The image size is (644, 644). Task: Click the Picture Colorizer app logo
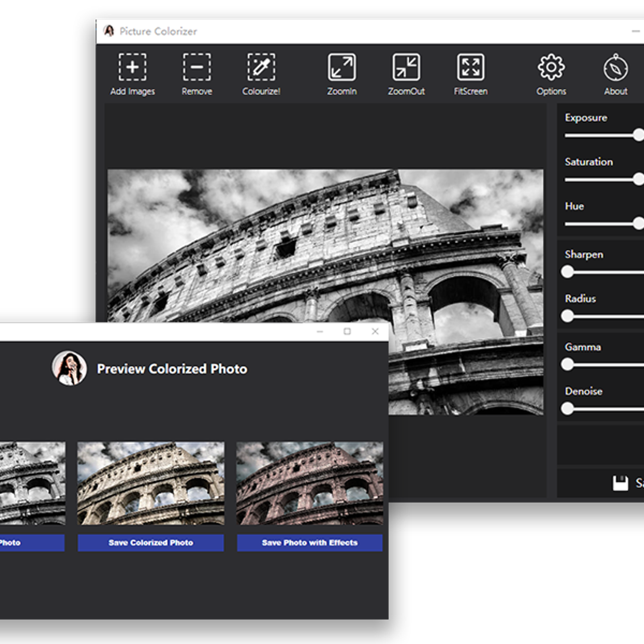click(x=108, y=31)
